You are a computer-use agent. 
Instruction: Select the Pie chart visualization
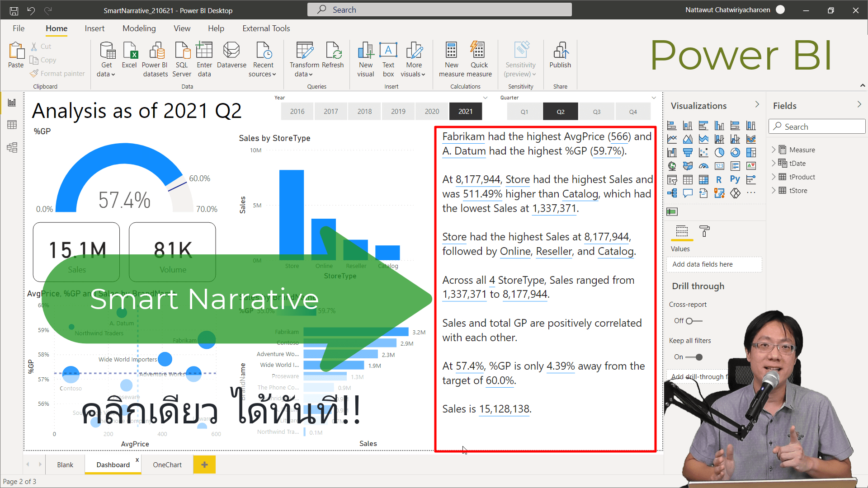pos(720,153)
